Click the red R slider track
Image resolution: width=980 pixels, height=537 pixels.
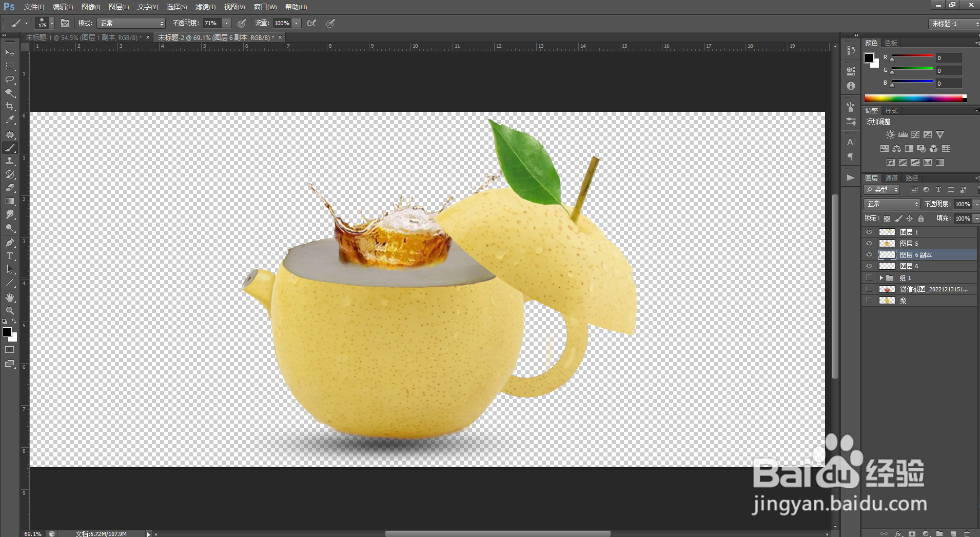(x=912, y=56)
